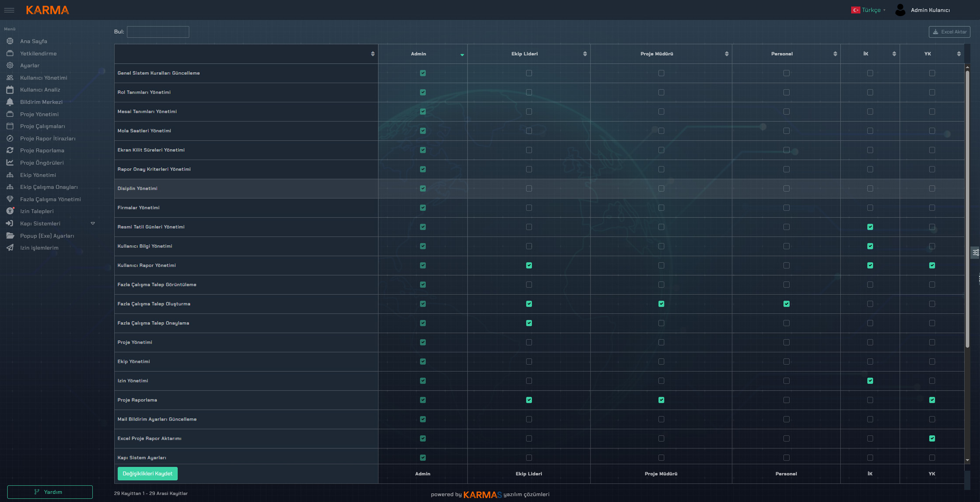Click the Bildirim Merkezi bell icon
This screenshot has width=980, height=502.
(10, 102)
